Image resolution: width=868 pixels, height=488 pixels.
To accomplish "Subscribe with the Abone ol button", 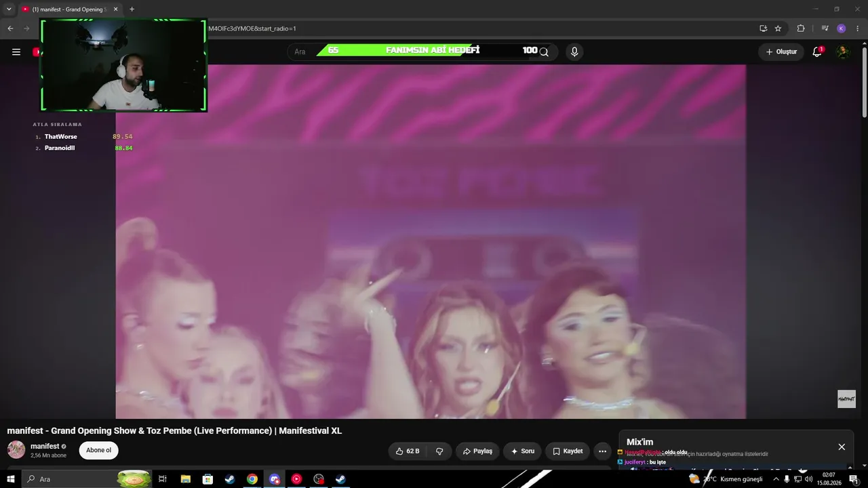I will click(x=98, y=450).
